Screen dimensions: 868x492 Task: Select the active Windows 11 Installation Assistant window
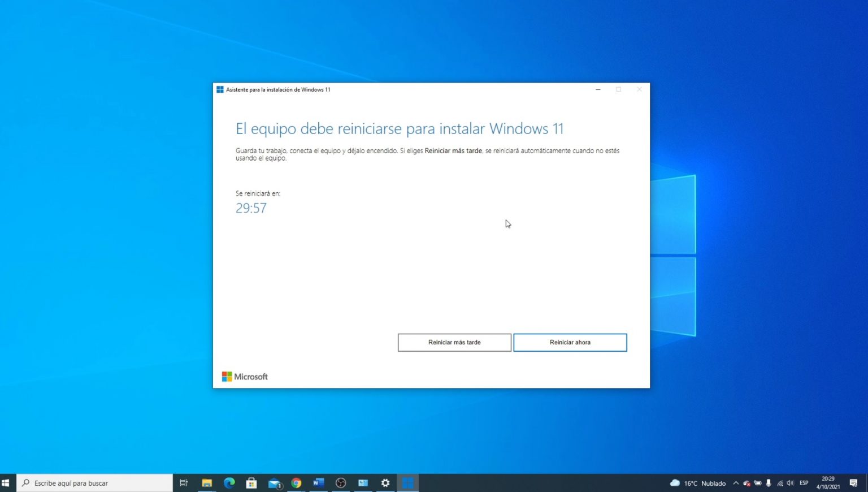408,483
